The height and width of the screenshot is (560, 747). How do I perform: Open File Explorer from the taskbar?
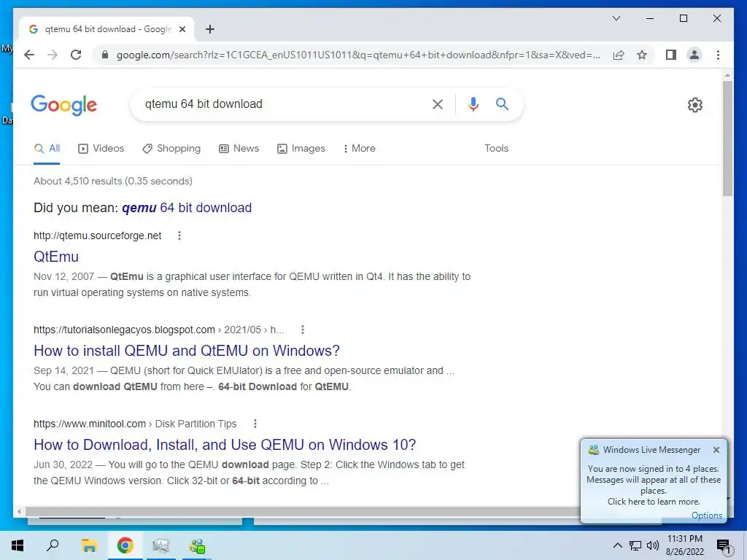(89, 545)
